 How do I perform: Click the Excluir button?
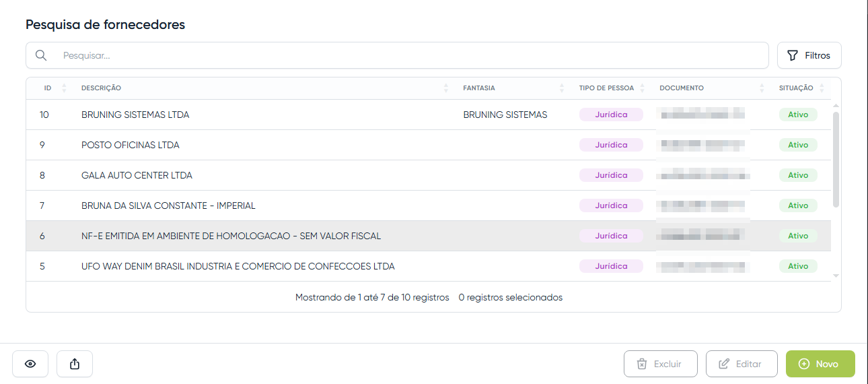coord(660,364)
